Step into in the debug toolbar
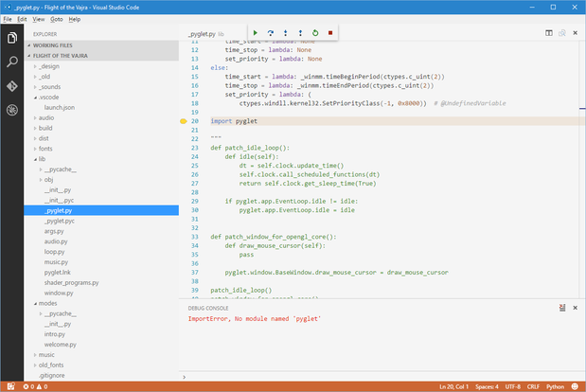 (x=286, y=33)
